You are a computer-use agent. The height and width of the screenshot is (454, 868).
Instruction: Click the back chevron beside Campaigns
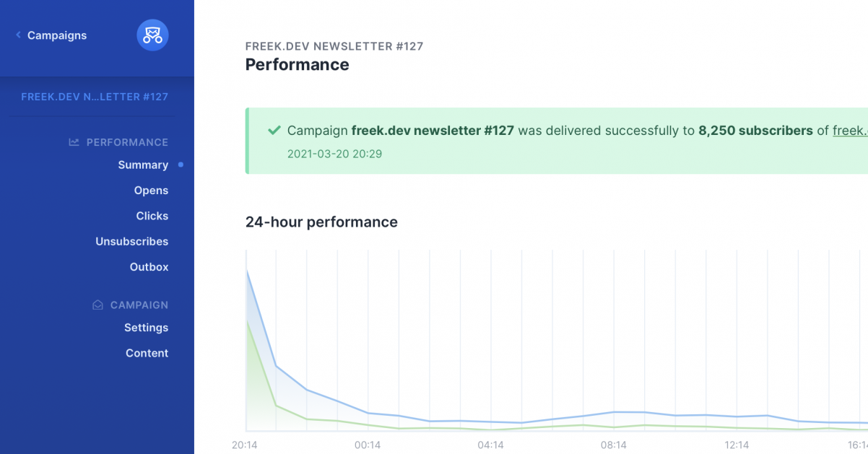point(18,35)
